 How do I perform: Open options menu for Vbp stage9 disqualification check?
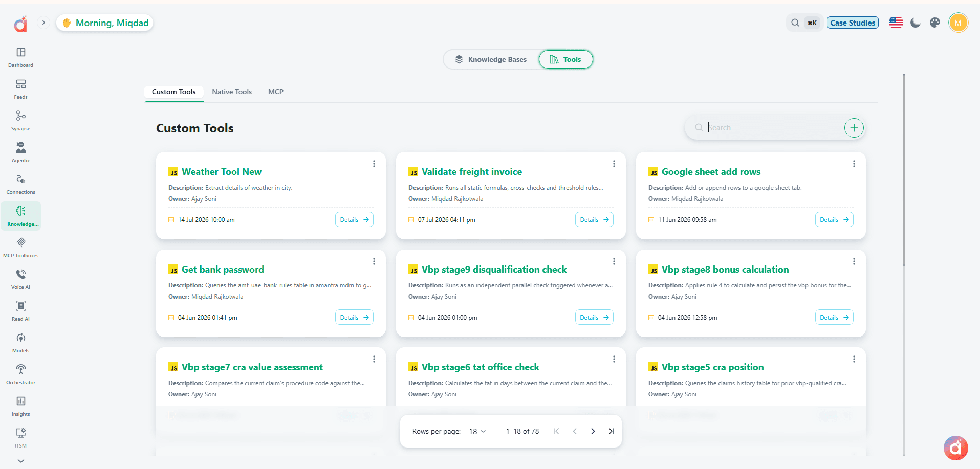pos(614,261)
